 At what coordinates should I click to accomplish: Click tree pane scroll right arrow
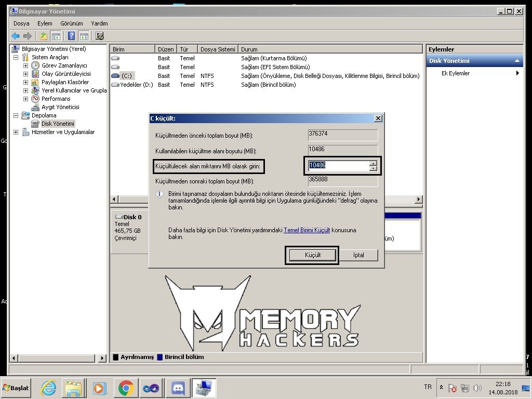coord(102,358)
